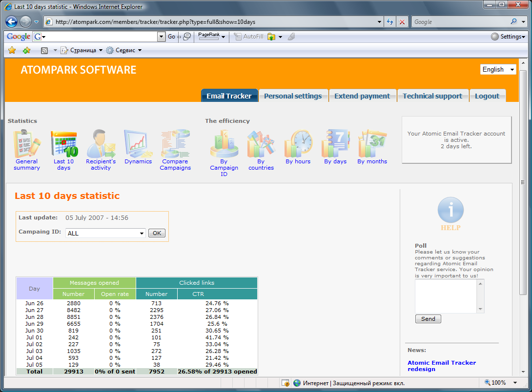Expand the search provider options arrow
Screen dimensions: 532x392
[x=523, y=22]
